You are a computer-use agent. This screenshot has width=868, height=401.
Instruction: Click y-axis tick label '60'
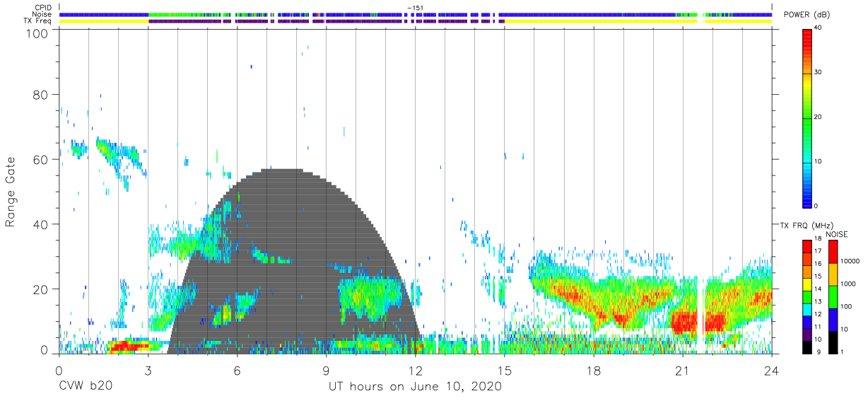pos(40,159)
